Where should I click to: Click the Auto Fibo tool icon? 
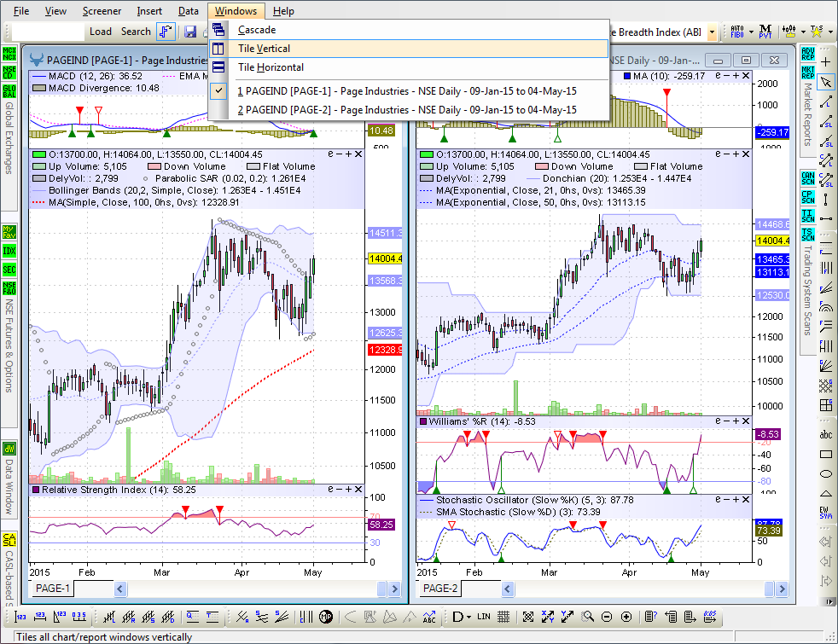(737, 32)
